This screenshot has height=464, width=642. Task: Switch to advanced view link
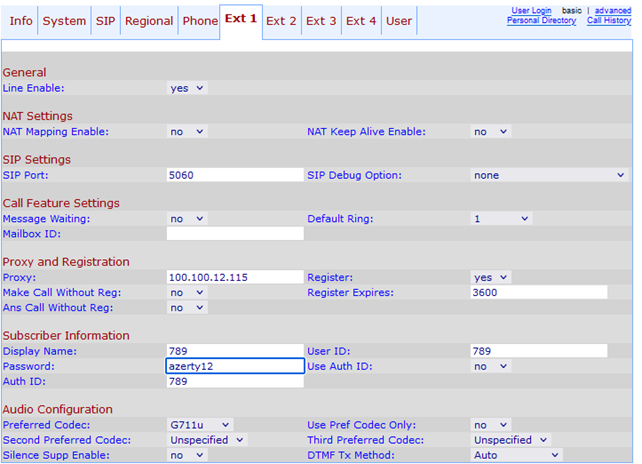612,11
